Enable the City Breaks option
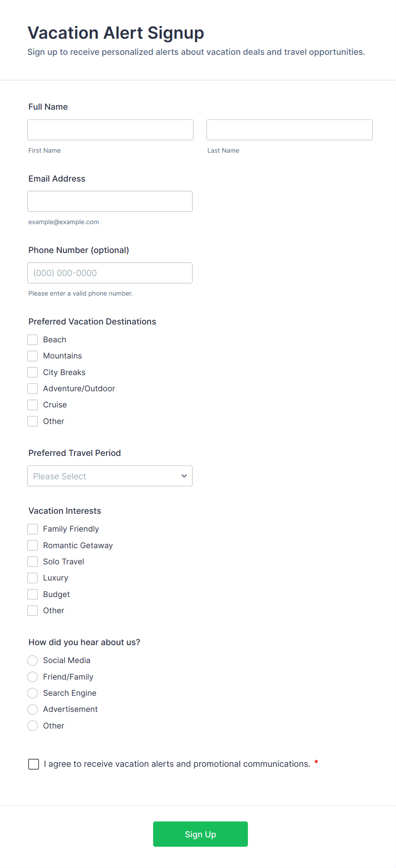The width and height of the screenshot is (396, 868). [32, 372]
